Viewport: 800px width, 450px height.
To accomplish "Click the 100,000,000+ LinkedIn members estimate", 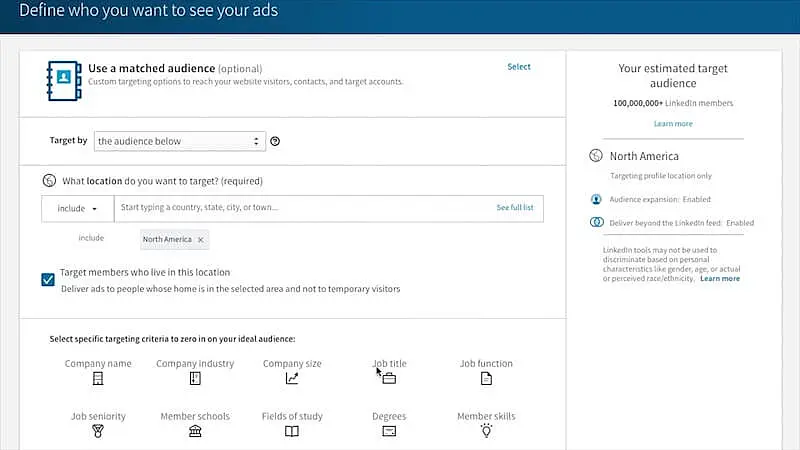I will 673,103.
